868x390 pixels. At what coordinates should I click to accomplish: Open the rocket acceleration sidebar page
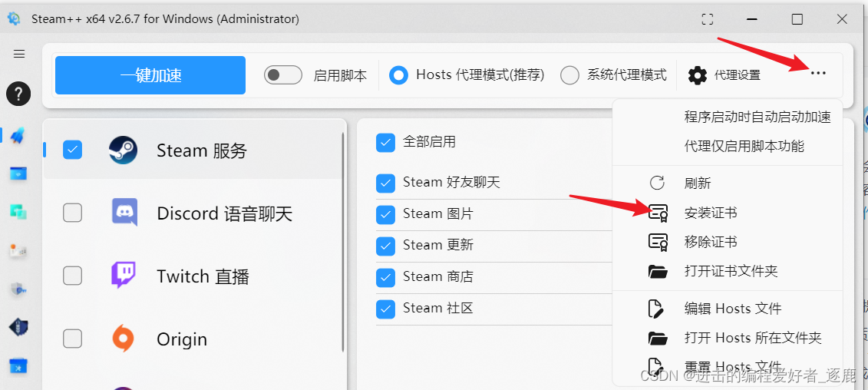click(18, 136)
